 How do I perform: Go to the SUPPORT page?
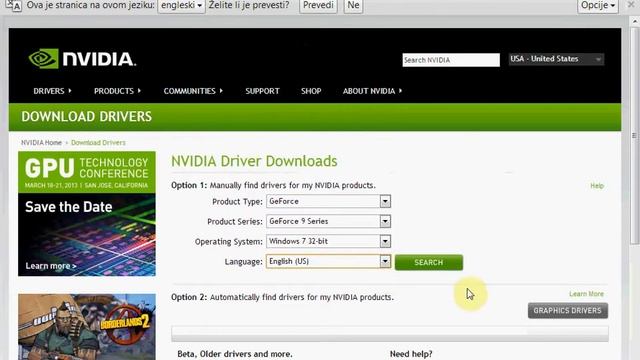(x=262, y=91)
